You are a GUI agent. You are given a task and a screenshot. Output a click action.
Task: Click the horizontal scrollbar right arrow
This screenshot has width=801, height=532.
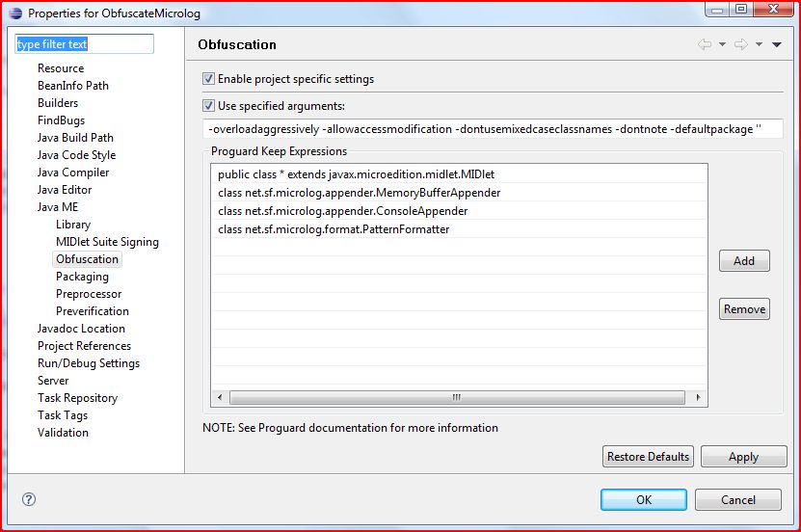click(698, 397)
